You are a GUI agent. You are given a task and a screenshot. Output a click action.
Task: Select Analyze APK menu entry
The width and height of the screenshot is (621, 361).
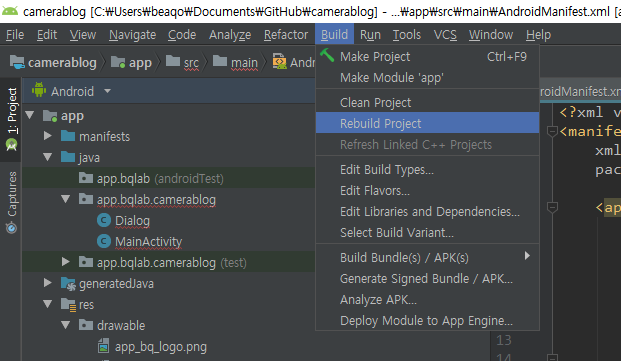click(x=427, y=299)
